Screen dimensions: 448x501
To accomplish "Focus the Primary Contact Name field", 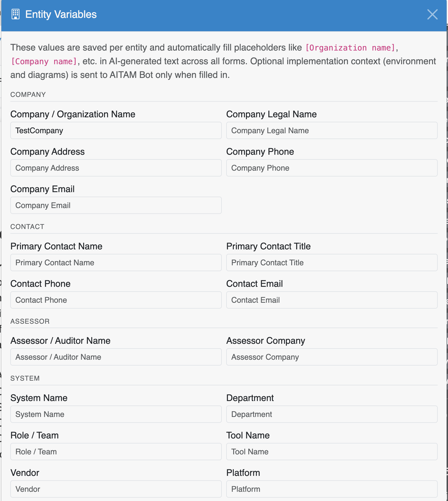I will coord(116,263).
